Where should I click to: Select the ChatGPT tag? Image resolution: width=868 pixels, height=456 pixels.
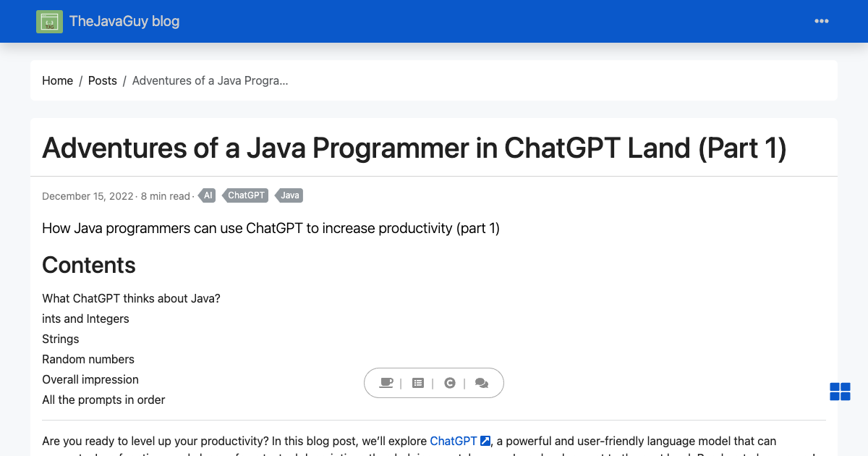(246, 195)
